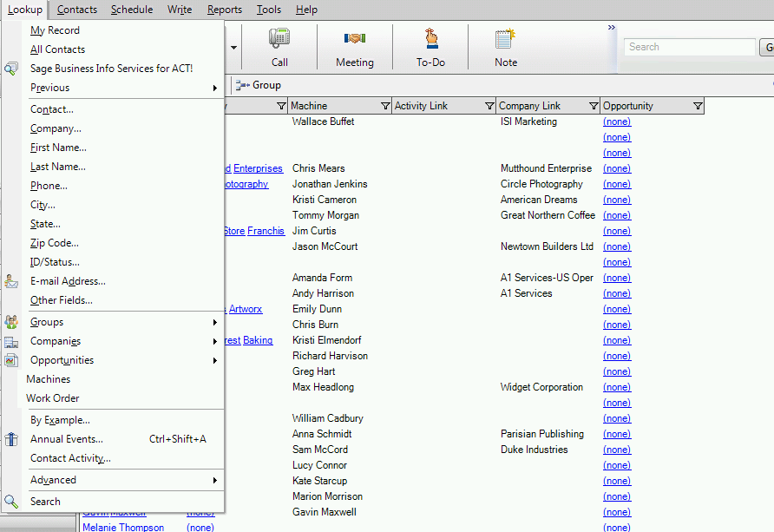Click the Search magnifying glass icon
774x532 pixels.
11,502
